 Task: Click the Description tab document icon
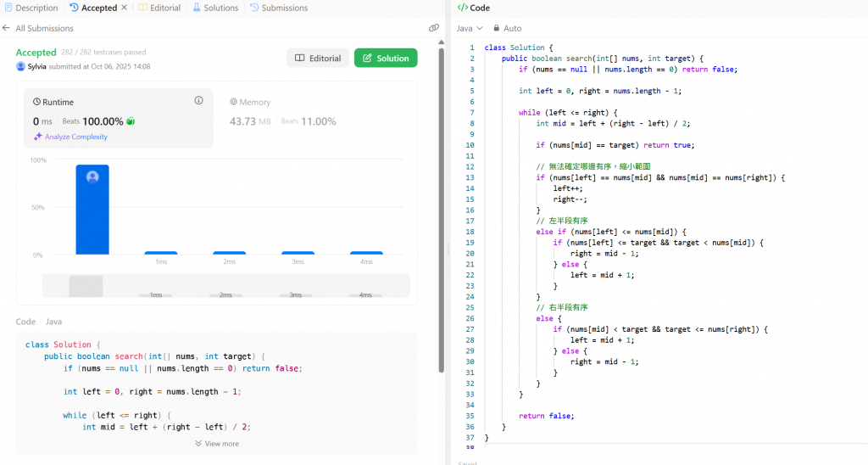pyautogui.click(x=8, y=8)
